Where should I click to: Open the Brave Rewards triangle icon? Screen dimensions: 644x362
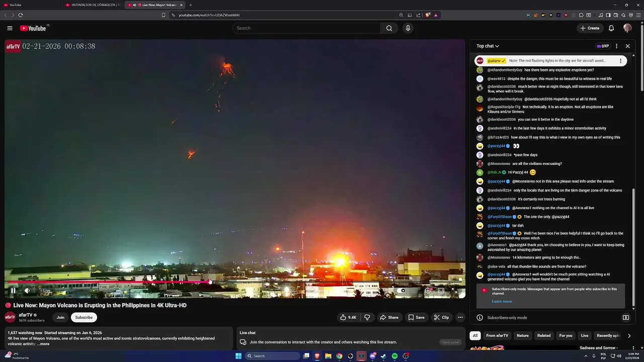click(x=436, y=15)
